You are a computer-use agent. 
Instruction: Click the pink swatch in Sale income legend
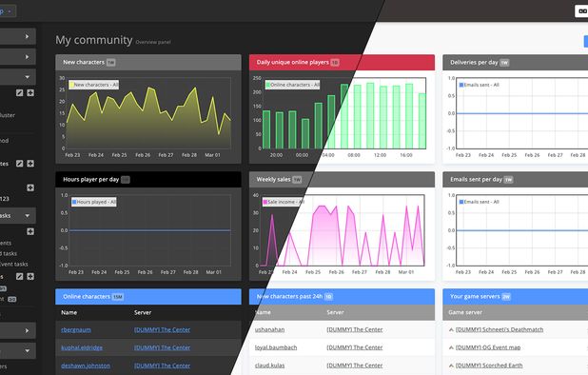[265, 202]
